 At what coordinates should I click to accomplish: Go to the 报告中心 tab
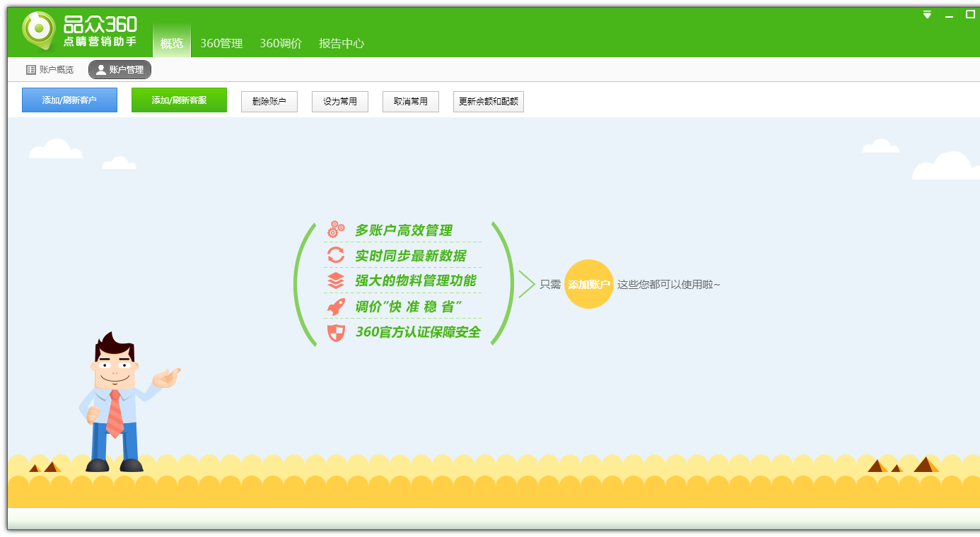click(x=342, y=43)
